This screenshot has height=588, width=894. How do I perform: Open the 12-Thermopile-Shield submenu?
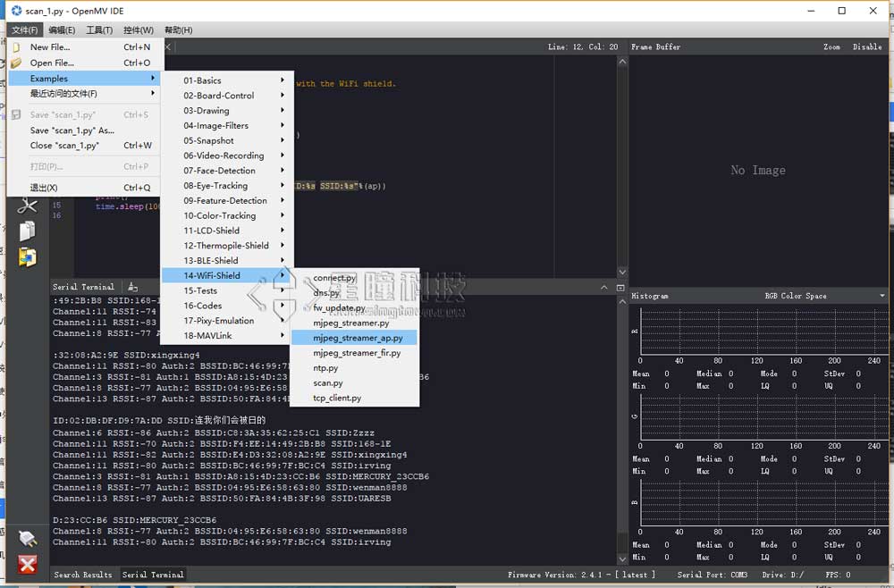(227, 246)
